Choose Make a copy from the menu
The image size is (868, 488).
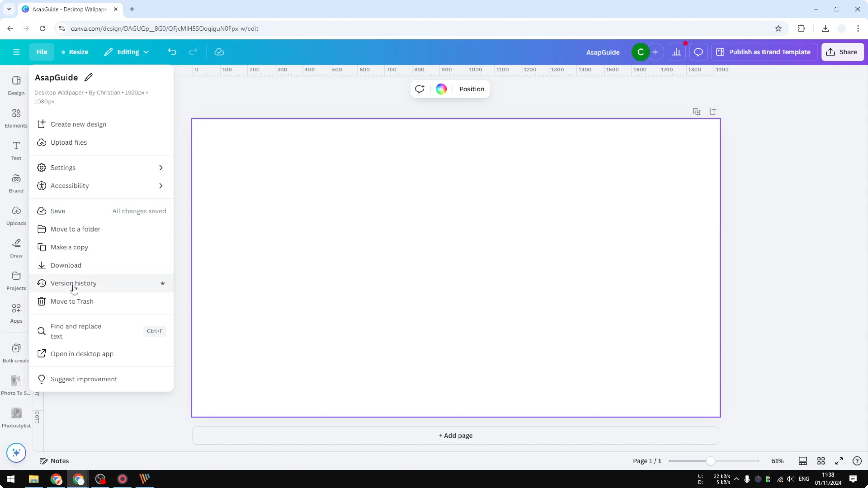click(x=70, y=247)
